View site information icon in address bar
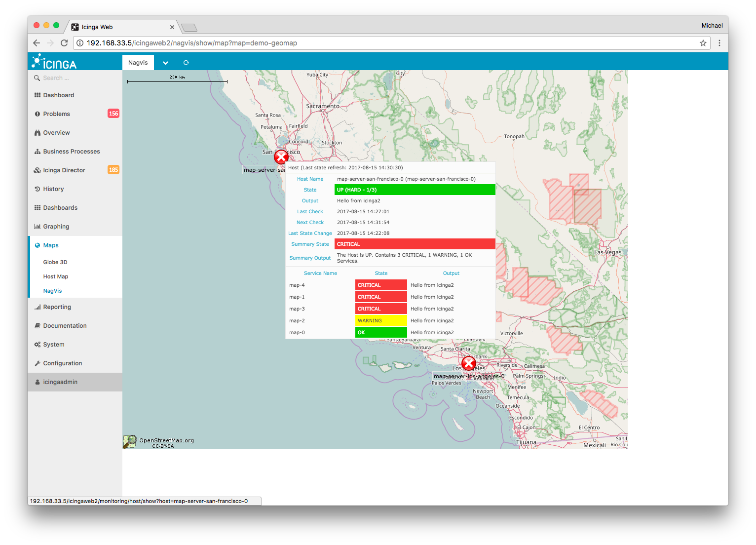756x545 pixels. [80, 43]
